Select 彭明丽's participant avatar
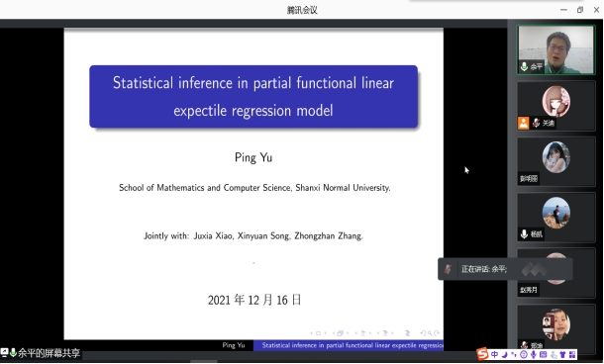This screenshot has width=604, height=364. click(x=555, y=156)
